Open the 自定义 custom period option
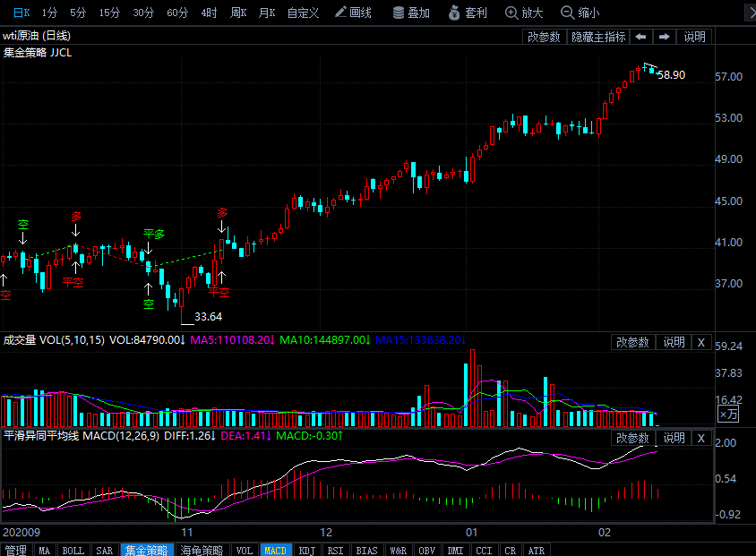 pyautogui.click(x=303, y=13)
